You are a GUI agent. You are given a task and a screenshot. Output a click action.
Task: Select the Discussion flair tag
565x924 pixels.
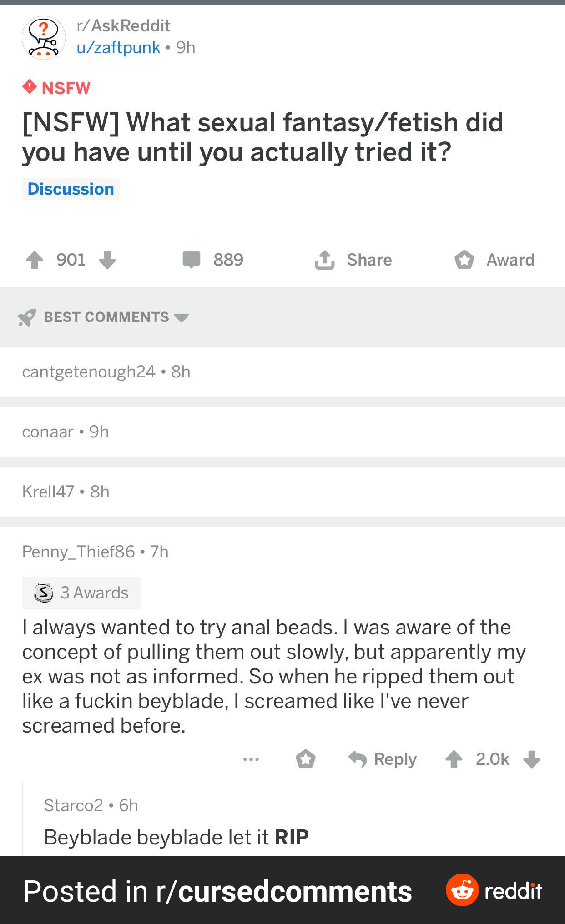71,189
